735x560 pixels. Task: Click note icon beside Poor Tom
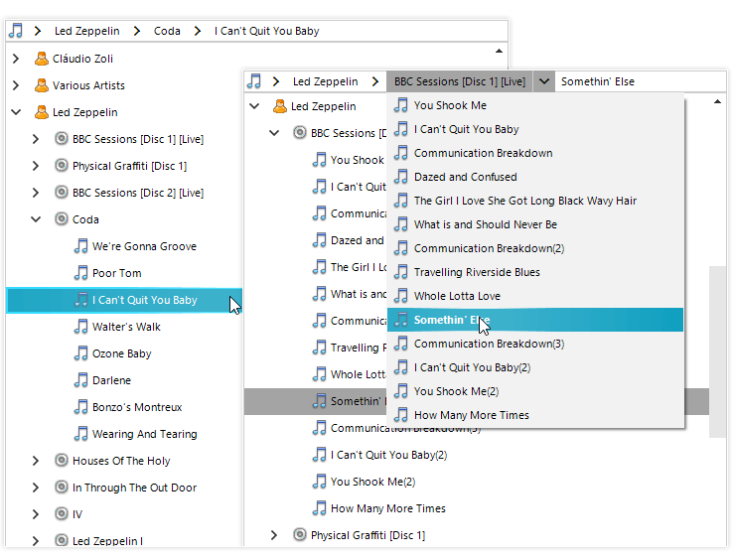point(81,273)
